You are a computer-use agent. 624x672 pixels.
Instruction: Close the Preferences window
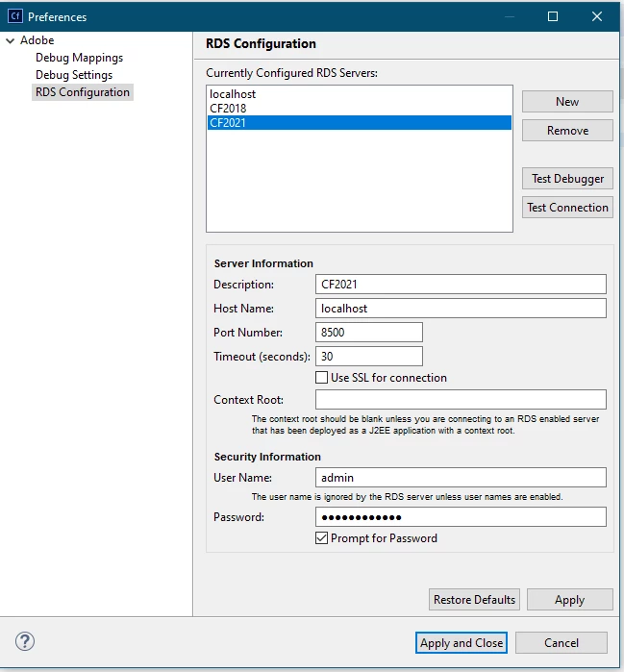[596, 16]
